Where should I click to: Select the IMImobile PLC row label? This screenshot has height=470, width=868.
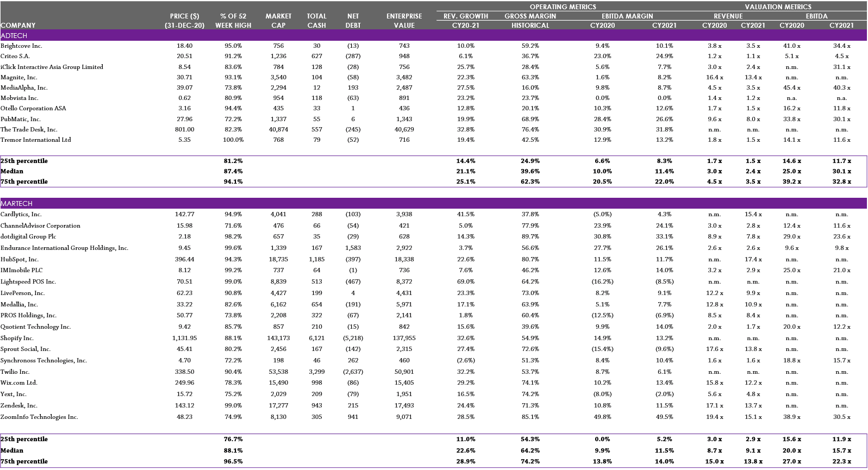point(22,270)
